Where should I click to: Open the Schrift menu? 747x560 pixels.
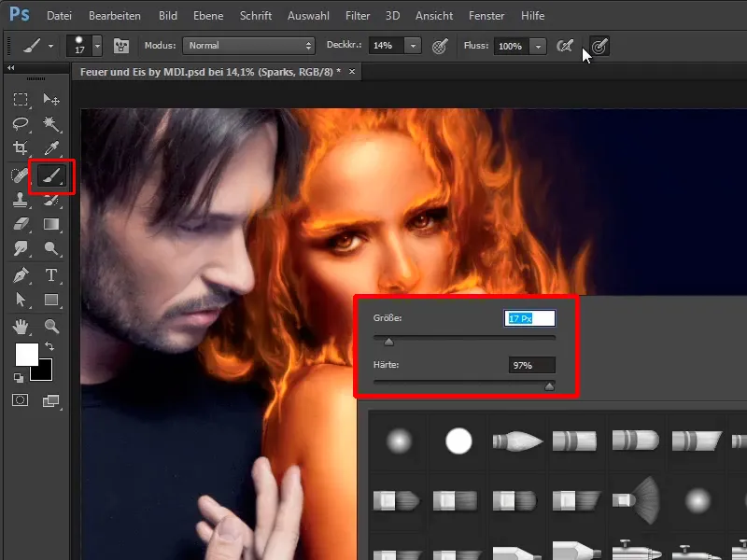pos(255,16)
